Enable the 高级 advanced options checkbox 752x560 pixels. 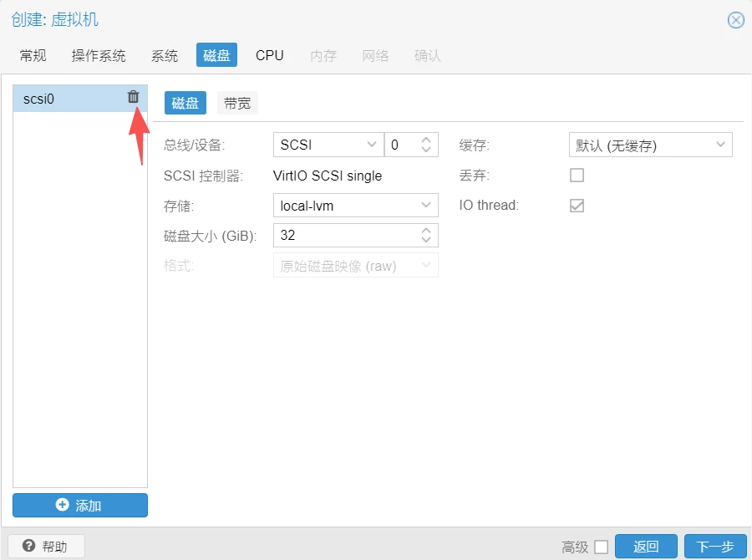[x=601, y=547]
